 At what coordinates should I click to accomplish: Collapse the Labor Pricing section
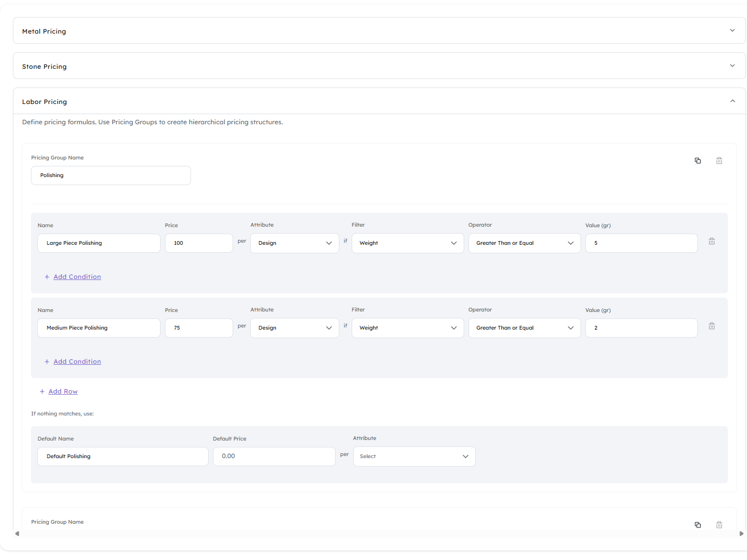tap(732, 101)
